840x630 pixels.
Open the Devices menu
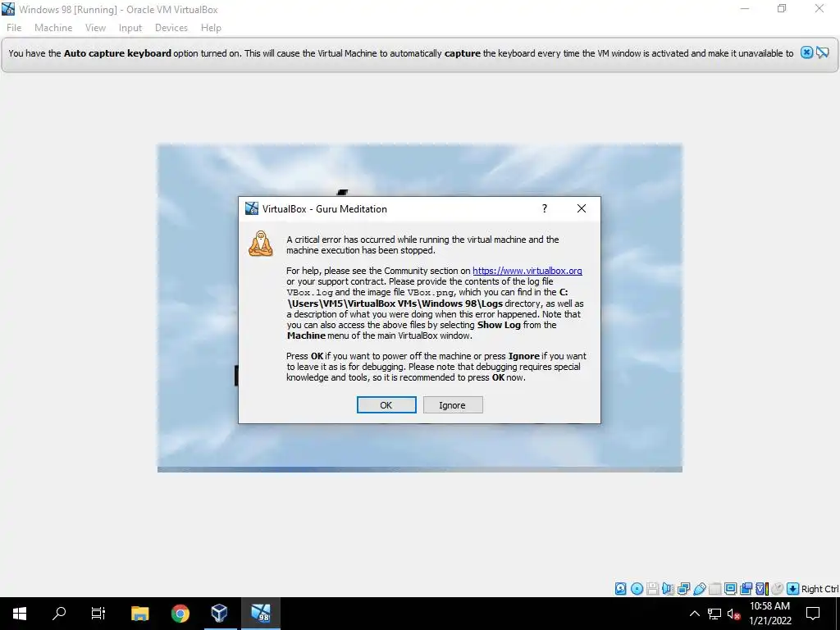tap(171, 28)
